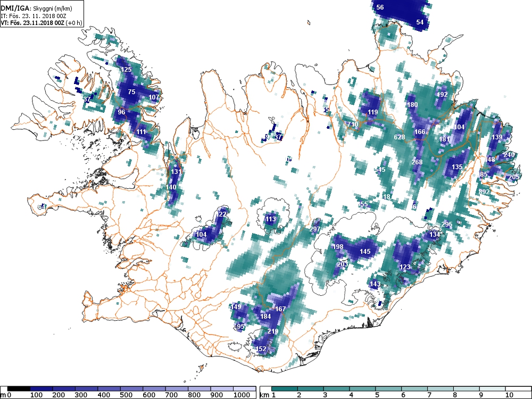Screen dimensions: 532x399
Task: Click the value 184 in south Iceland
Action: pos(265,316)
